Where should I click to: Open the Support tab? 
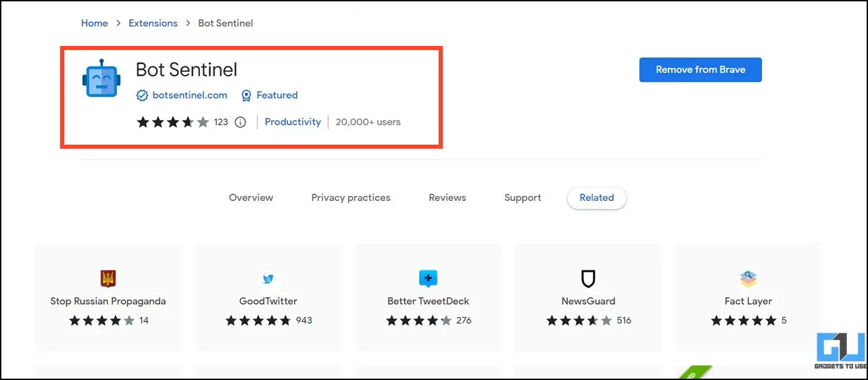(523, 197)
